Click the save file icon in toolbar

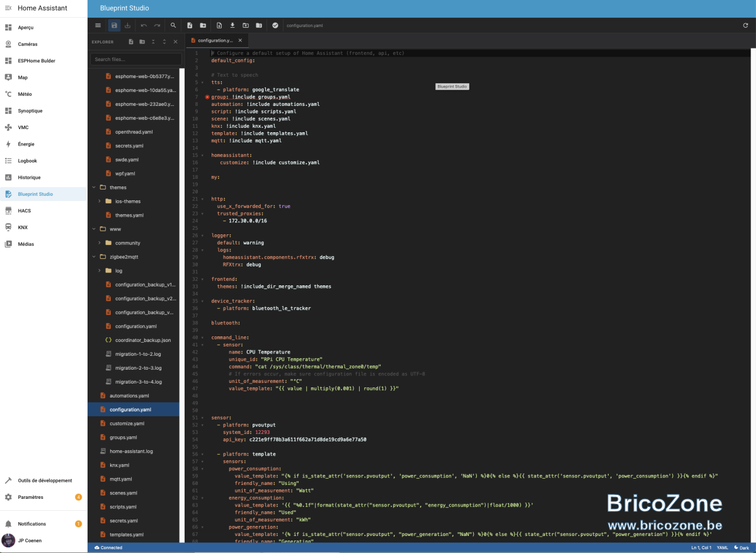pos(114,25)
